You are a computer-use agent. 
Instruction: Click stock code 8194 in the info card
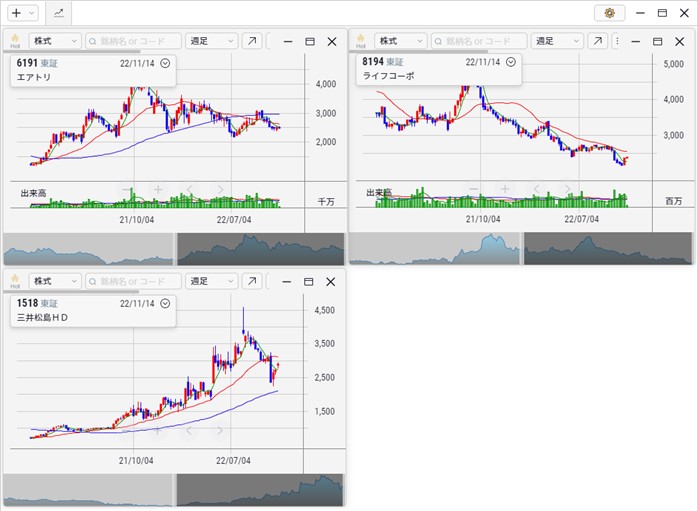pyautogui.click(x=373, y=61)
